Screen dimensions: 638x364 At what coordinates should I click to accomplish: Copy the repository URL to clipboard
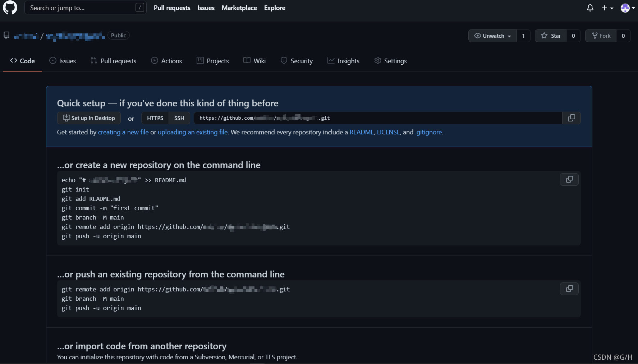pyautogui.click(x=571, y=118)
